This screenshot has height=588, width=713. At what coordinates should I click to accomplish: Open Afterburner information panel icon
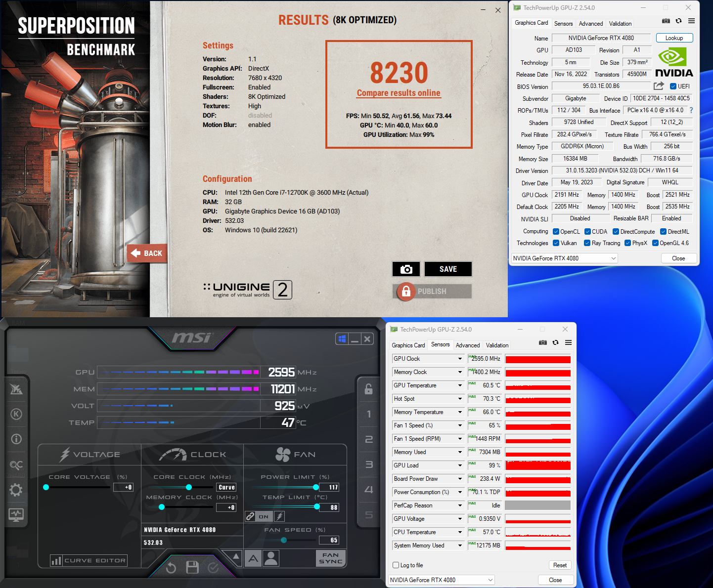tap(16, 439)
